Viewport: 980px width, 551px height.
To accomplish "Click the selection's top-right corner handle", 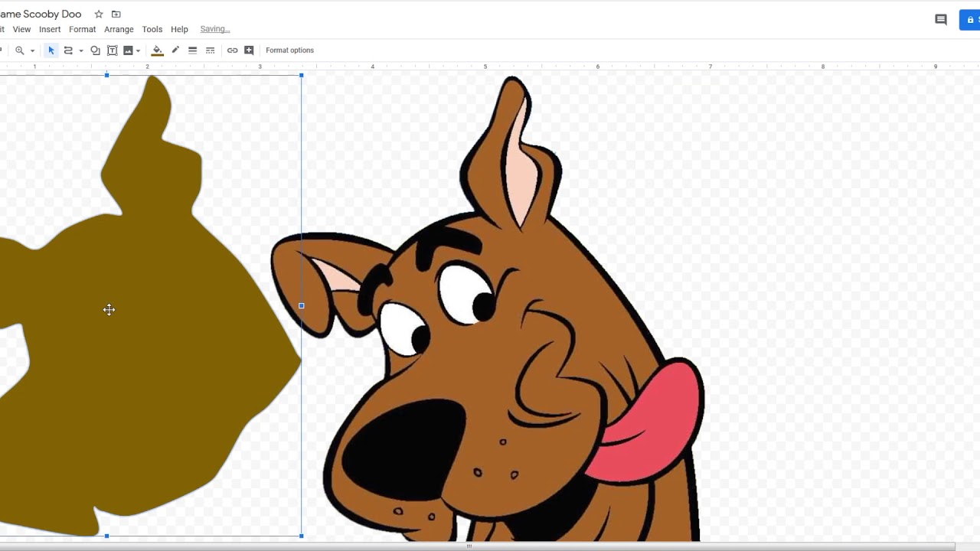I will click(x=302, y=75).
